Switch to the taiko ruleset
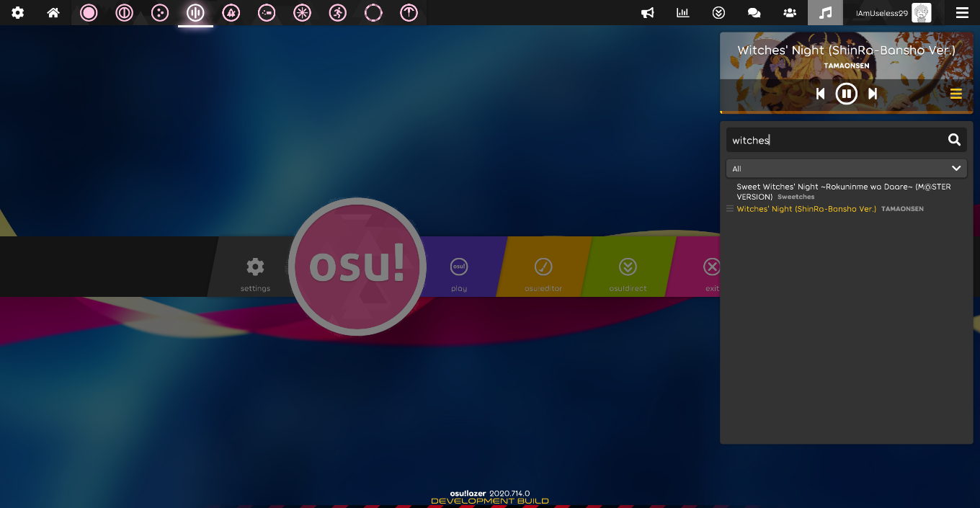980x508 pixels. pos(124,12)
